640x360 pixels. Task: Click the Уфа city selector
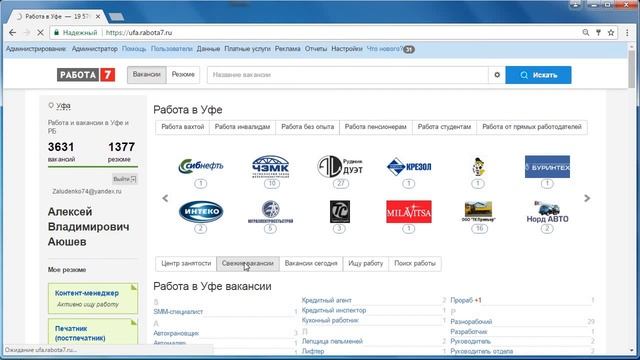click(x=63, y=106)
